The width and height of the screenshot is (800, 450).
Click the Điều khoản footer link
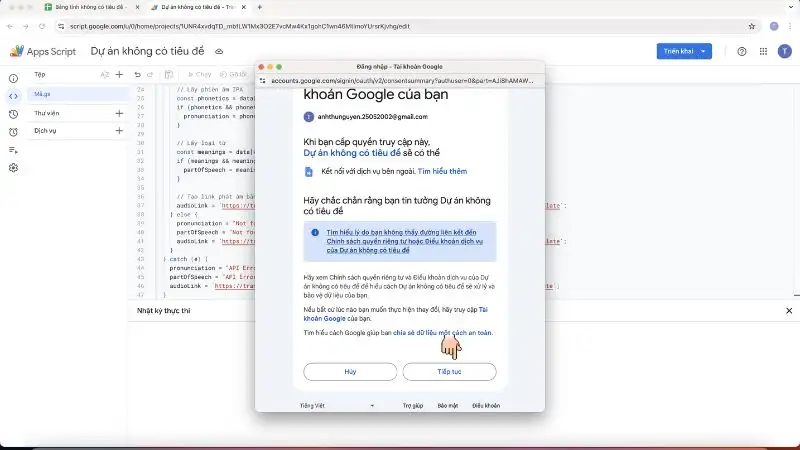tap(486, 406)
